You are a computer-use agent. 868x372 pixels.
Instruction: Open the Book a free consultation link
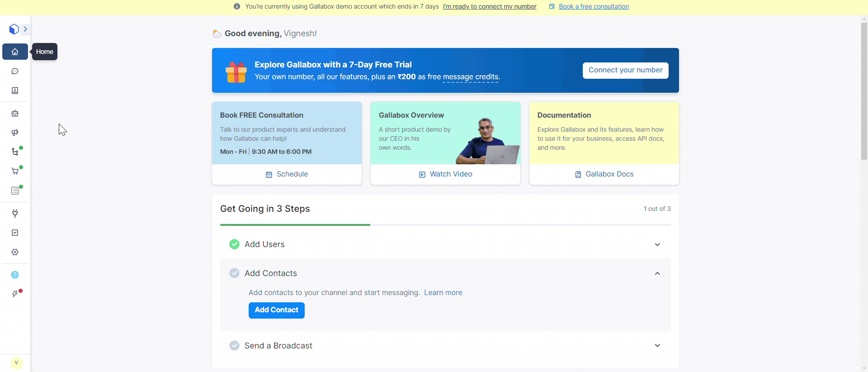coord(594,6)
